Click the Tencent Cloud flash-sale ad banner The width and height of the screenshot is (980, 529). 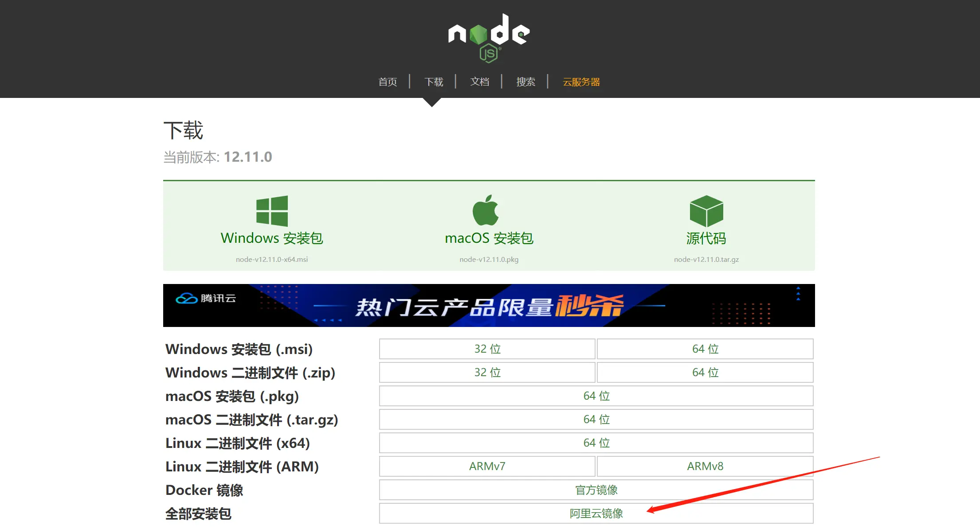click(489, 306)
